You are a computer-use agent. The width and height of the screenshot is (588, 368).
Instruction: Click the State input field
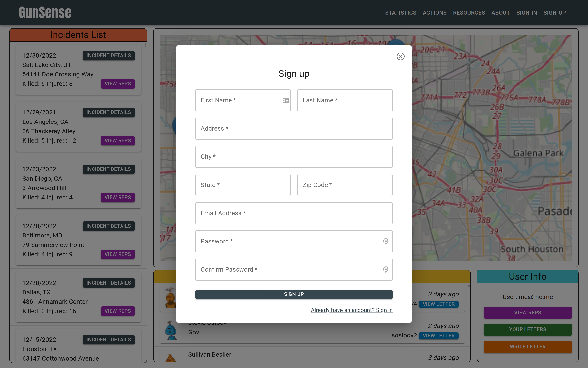click(243, 185)
